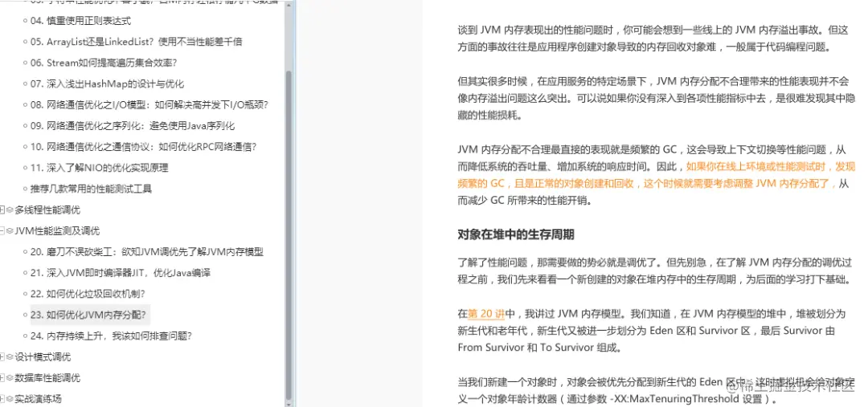
Task: Expand the 数据库性能调优 section
Action: pyautogui.click(x=2, y=377)
